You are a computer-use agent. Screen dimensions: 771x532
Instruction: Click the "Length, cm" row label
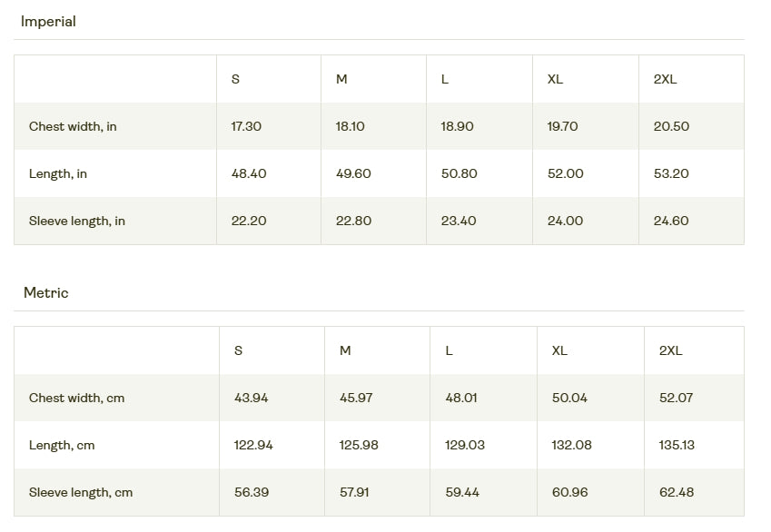(62, 445)
